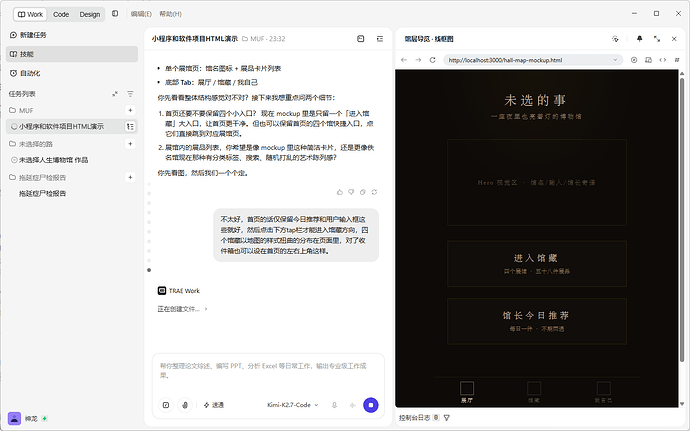Select the 展厅 bottom tab in preview
This screenshot has width=690, height=431.
(467, 392)
